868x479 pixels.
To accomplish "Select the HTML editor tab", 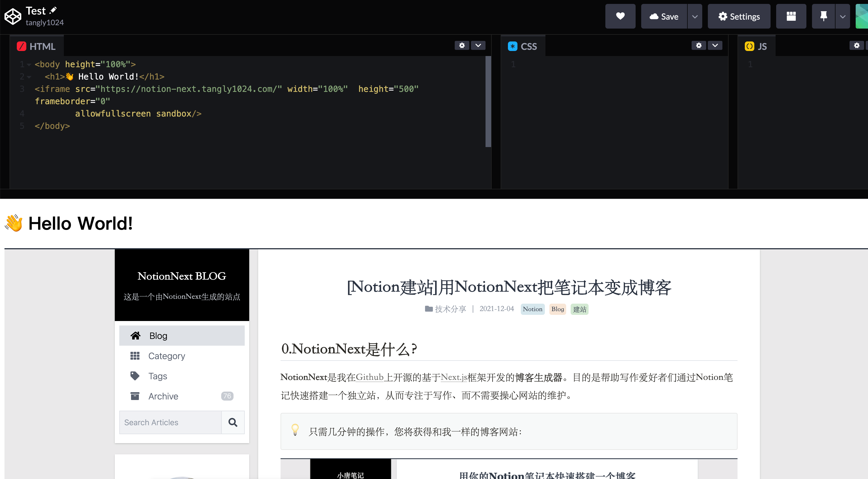I will [x=36, y=46].
